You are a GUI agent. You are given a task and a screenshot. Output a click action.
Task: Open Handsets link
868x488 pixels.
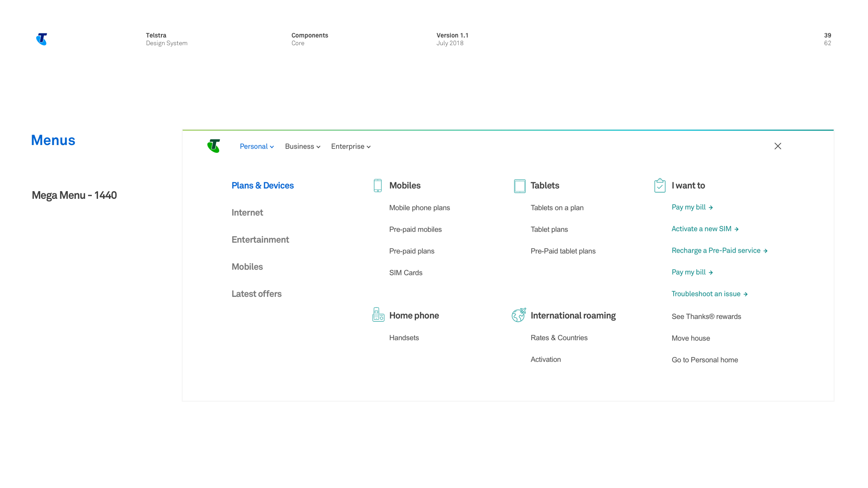click(404, 338)
